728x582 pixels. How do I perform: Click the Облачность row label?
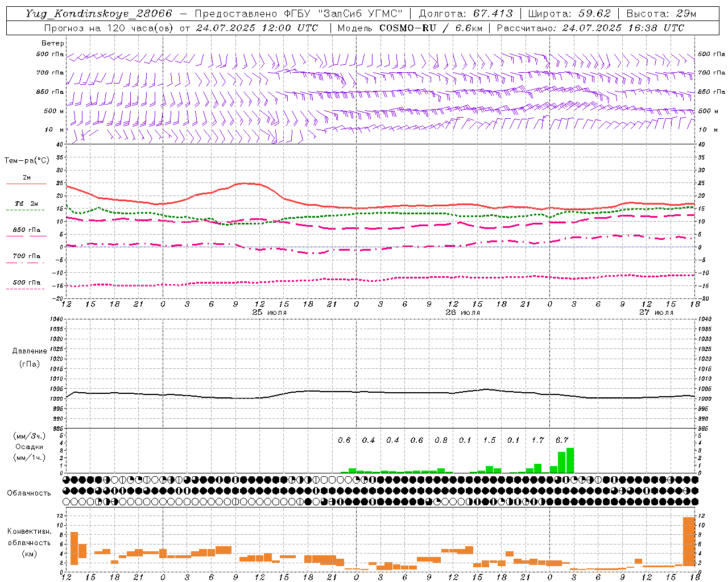tap(29, 493)
